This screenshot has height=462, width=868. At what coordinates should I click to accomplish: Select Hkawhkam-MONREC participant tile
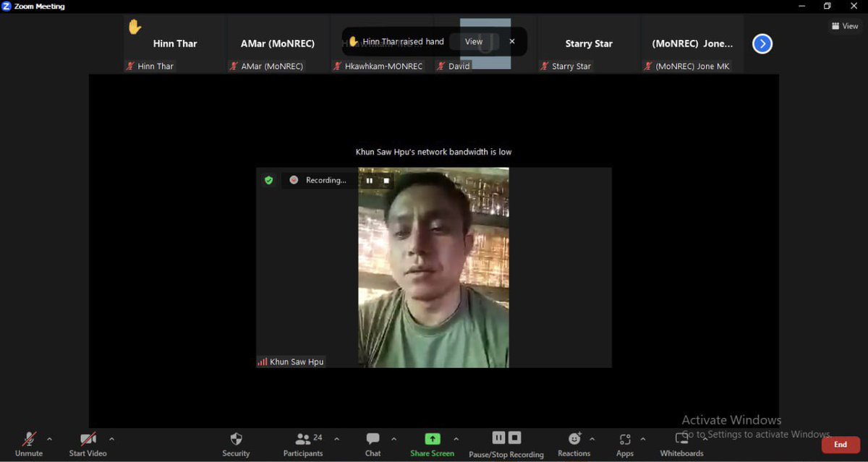tap(382, 44)
